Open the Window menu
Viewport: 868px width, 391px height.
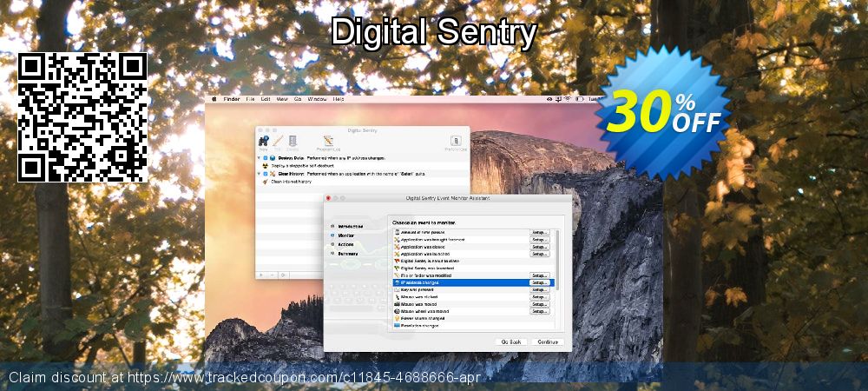[x=317, y=99]
